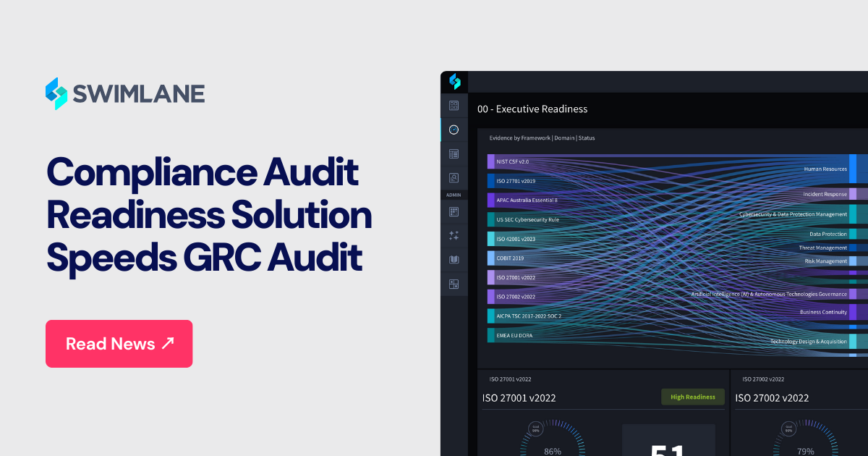Click the layout widgets icon in the sidebar
Viewport: 868px width, 456px height.
tap(454, 284)
